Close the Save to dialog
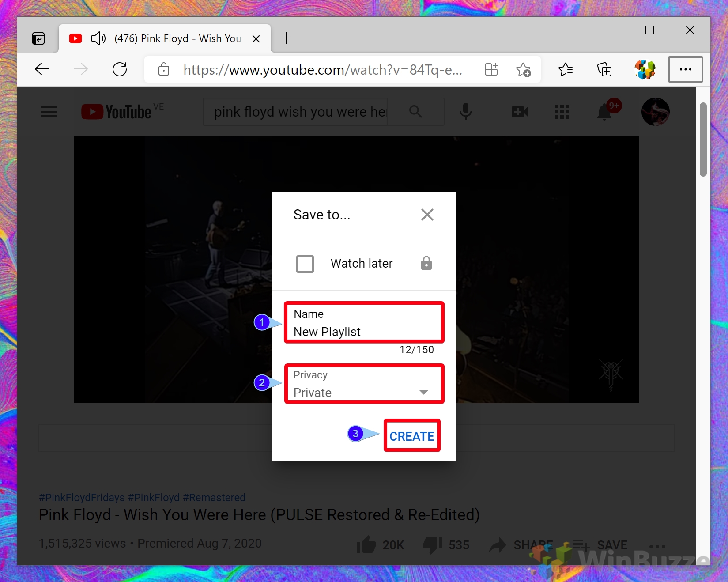728x582 pixels. point(427,215)
